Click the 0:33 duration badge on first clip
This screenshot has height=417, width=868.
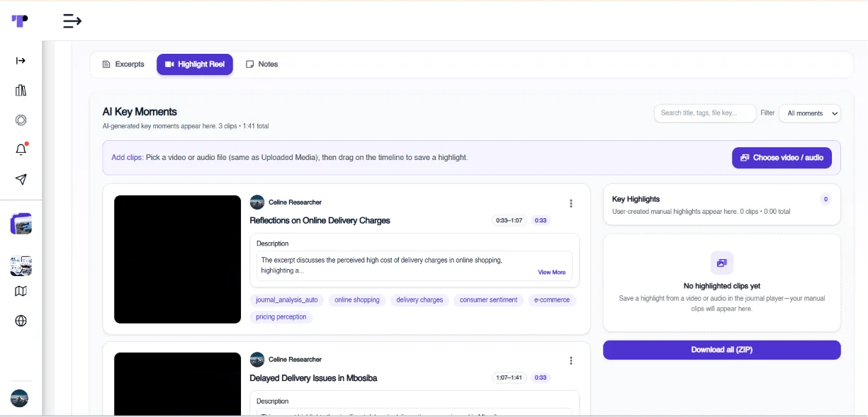541,221
